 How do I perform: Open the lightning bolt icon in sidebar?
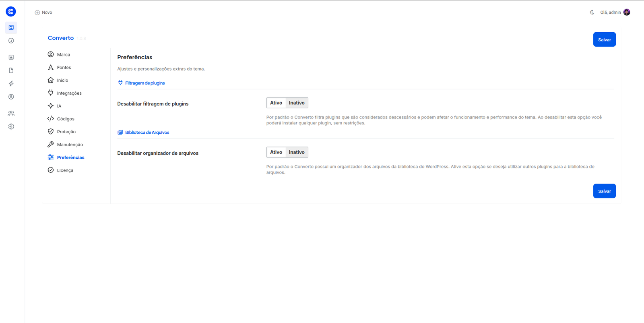[x=11, y=84]
